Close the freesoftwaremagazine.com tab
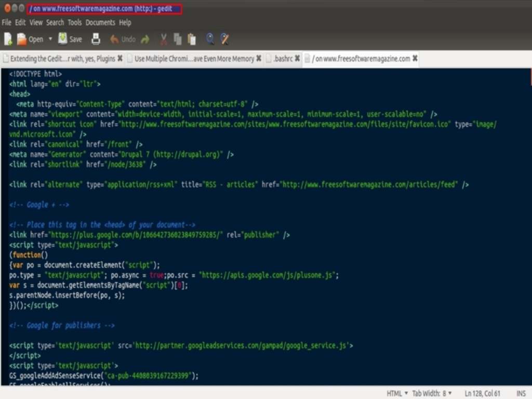This screenshot has width=532, height=399. 415,58
